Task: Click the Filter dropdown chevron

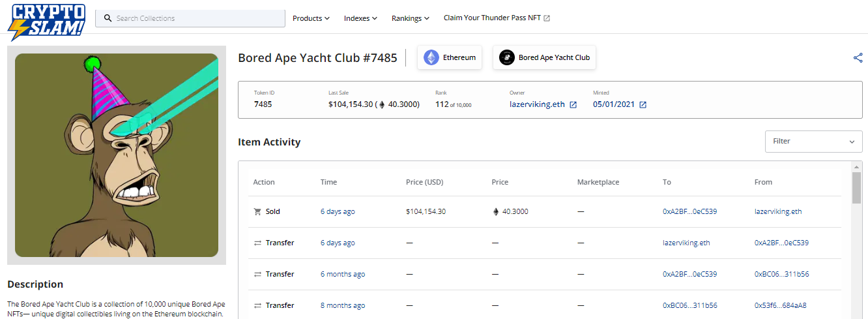Action: pyautogui.click(x=852, y=142)
